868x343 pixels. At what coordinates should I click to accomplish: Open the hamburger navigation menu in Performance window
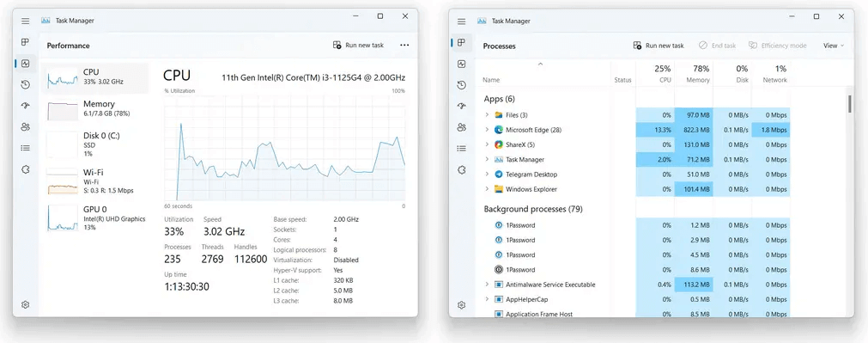[x=25, y=21]
